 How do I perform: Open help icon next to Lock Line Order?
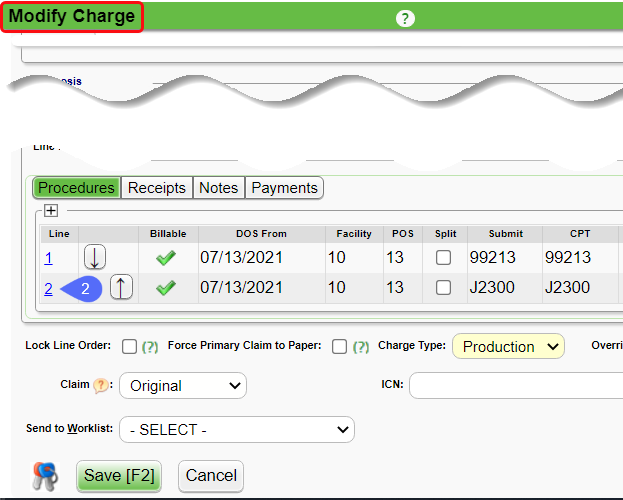tap(150, 347)
